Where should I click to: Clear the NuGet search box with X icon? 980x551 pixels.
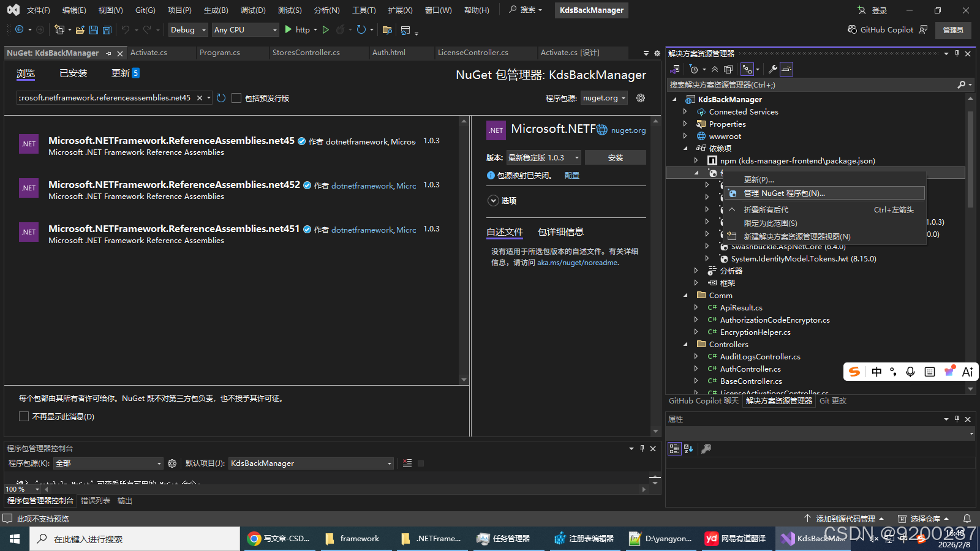tap(200, 98)
